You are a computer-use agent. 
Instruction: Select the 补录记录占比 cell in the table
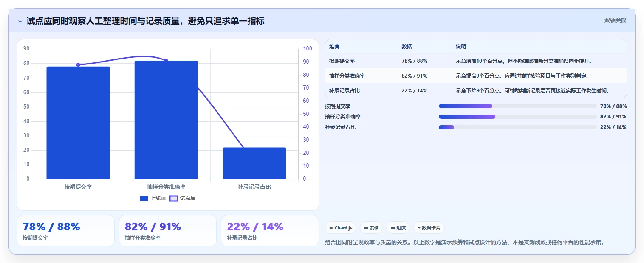(345, 91)
